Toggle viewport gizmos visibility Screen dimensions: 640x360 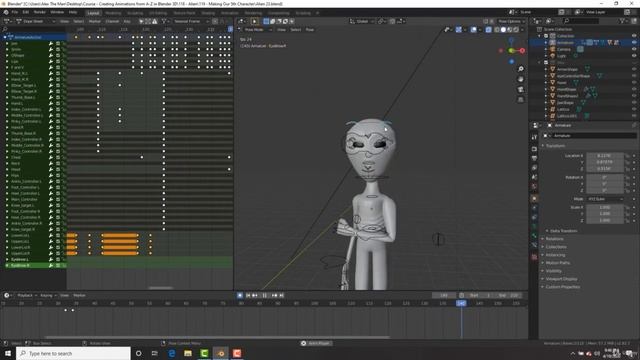pos(459,29)
